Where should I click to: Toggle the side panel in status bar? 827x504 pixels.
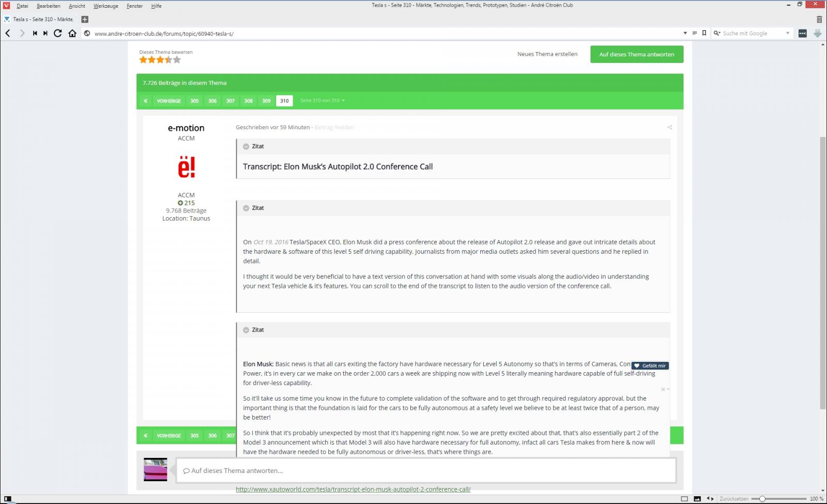pos(8,499)
